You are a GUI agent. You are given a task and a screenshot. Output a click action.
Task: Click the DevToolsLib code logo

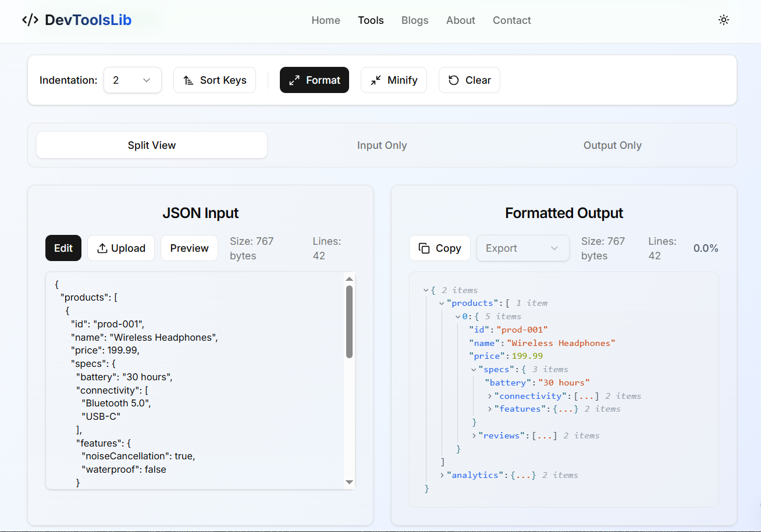click(x=30, y=20)
